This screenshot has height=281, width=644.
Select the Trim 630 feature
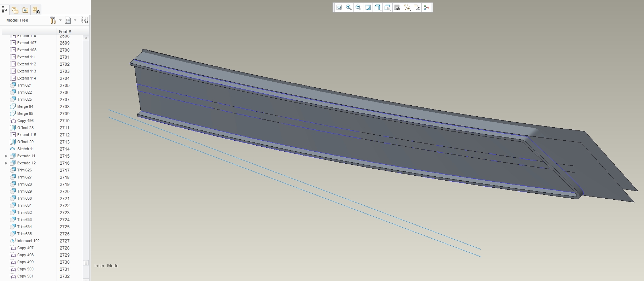[x=24, y=198]
